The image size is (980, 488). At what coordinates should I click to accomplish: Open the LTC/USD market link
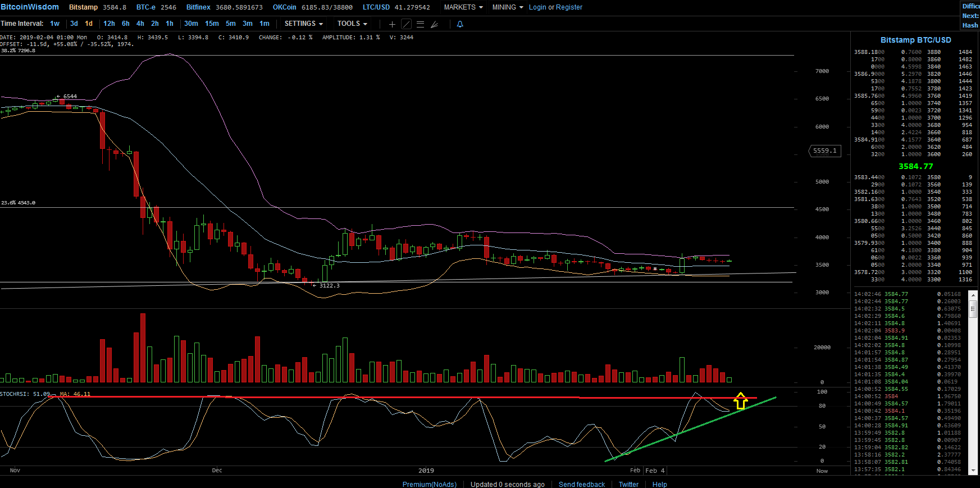pyautogui.click(x=376, y=7)
